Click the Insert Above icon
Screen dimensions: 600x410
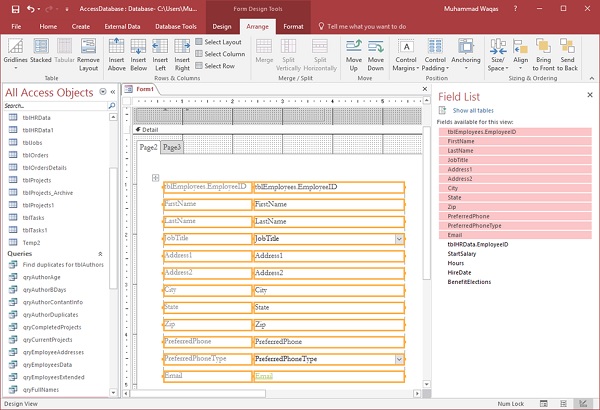pos(117,52)
